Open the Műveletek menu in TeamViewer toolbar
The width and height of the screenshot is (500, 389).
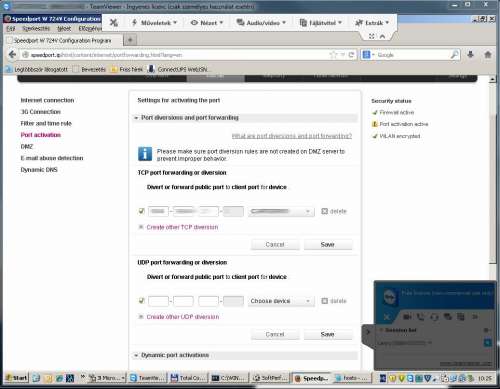(x=154, y=23)
